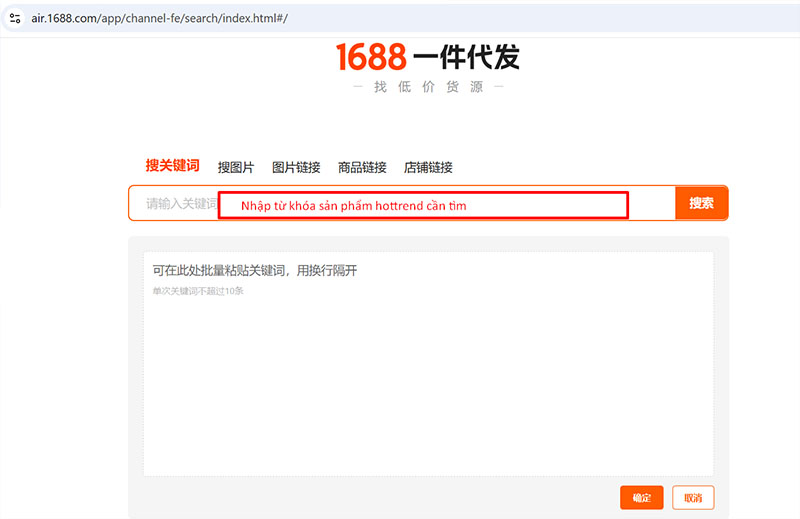Image resolution: width=800 pixels, height=519 pixels.
Task: Click the site information icon in address bar
Action: coord(15,18)
